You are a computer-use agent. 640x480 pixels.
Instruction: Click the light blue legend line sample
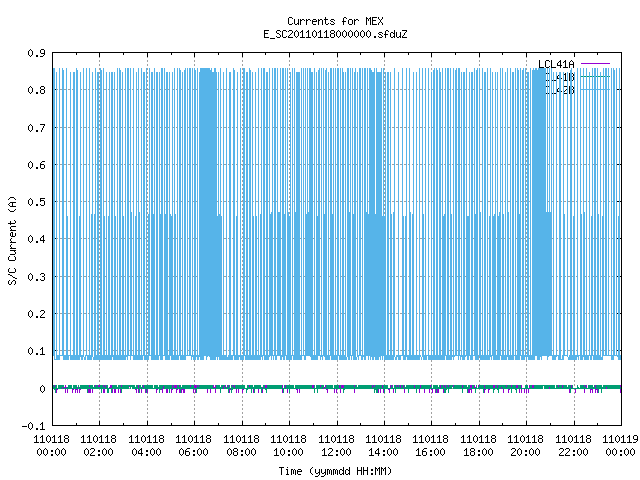point(595,89)
